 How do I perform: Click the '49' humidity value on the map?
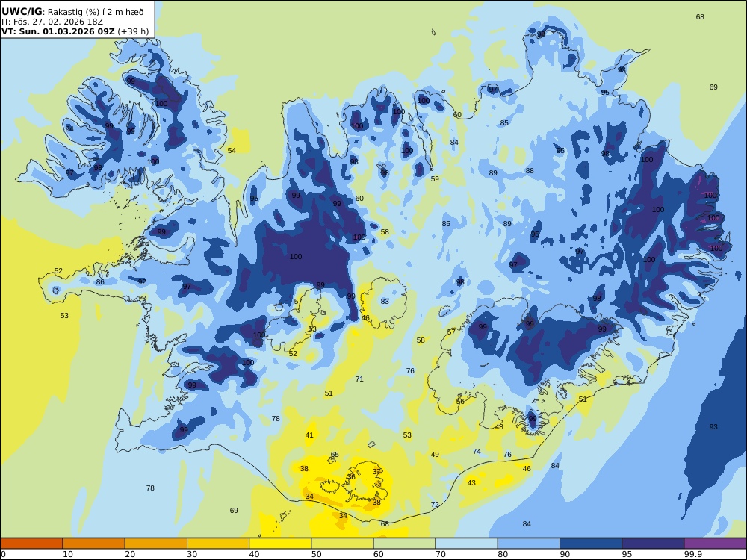pos(435,454)
